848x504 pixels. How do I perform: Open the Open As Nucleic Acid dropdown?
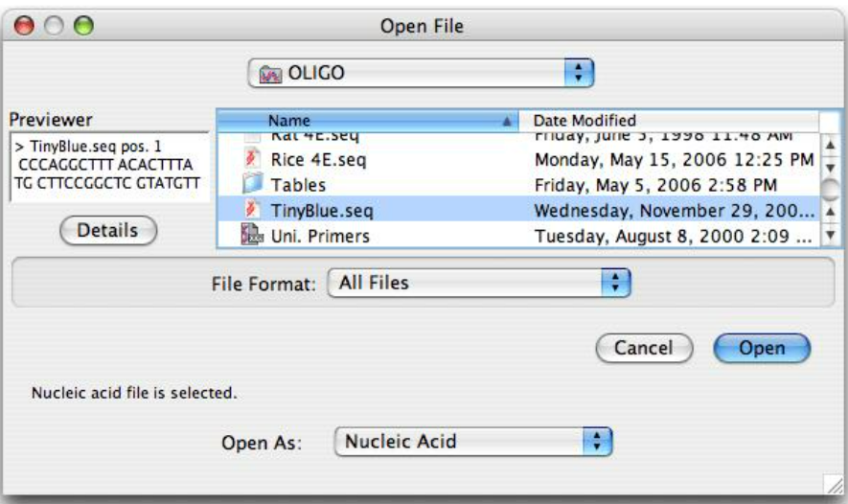click(x=473, y=442)
